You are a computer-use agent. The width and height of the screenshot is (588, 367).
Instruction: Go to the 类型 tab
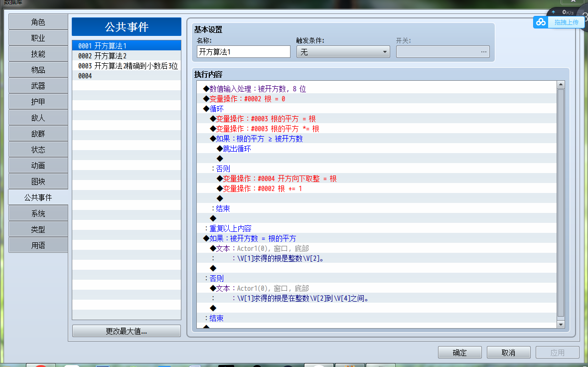[x=38, y=229]
